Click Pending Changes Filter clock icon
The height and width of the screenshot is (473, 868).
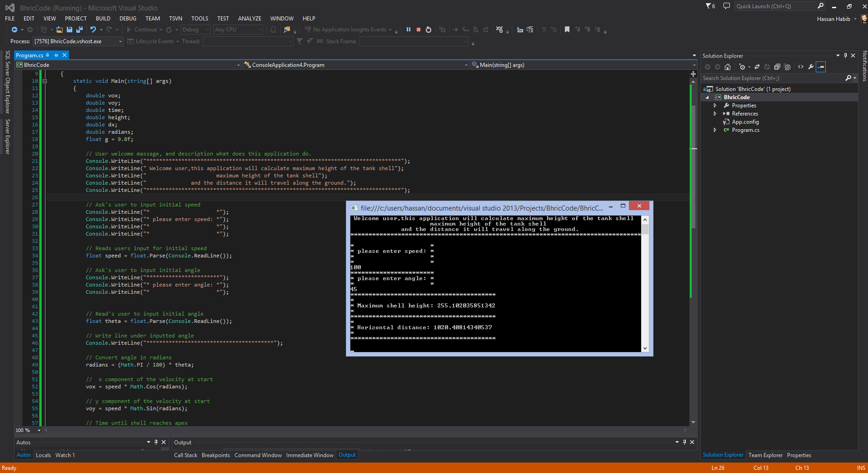pos(742,67)
